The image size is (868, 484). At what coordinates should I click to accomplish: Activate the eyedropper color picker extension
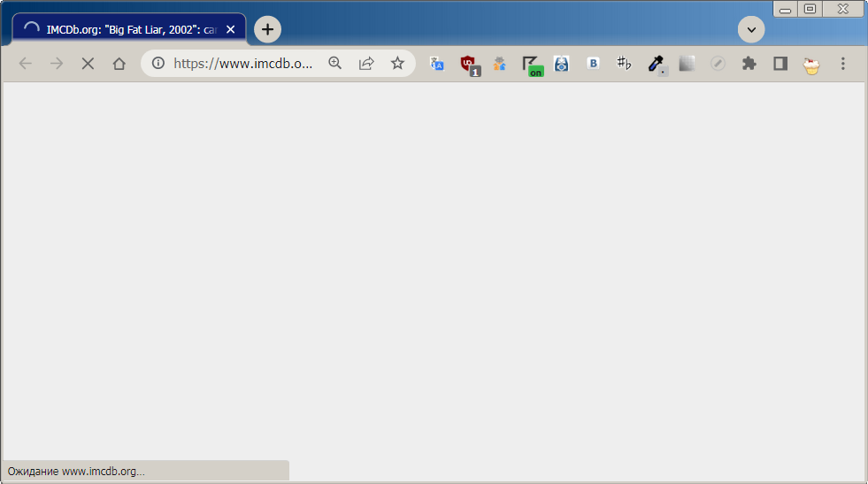[x=657, y=65]
